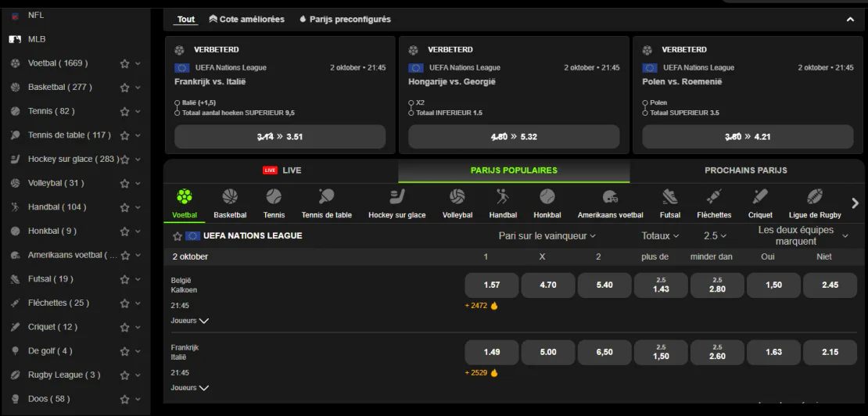868x416 pixels.
Task: Select the Basketbal icon in sports strip
Action: (230, 196)
